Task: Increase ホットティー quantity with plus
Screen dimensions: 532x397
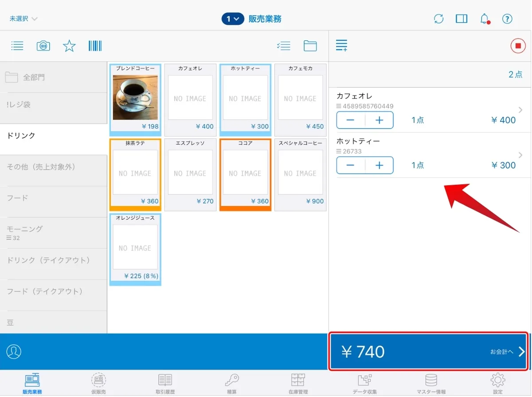Action: pyautogui.click(x=379, y=165)
